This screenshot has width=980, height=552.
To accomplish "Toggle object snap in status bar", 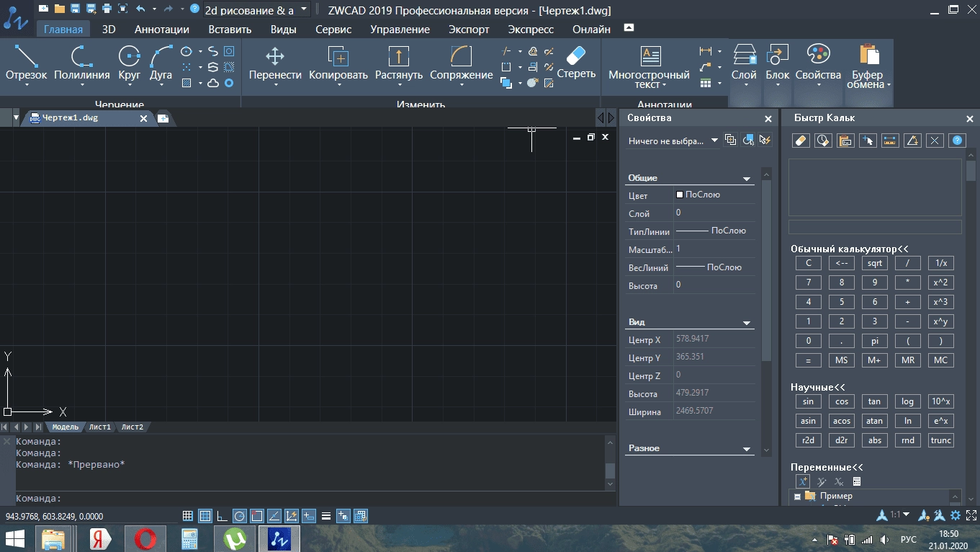I will 257,516.
